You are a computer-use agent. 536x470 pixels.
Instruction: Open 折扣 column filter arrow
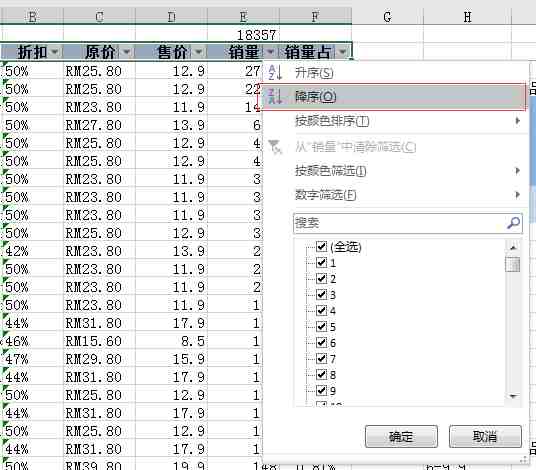54,52
